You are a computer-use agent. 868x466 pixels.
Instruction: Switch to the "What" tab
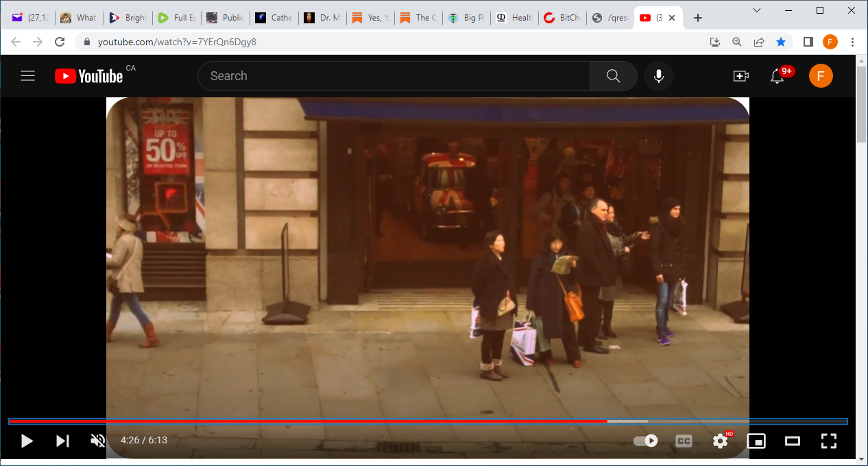pyautogui.click(x=77, y=18)
